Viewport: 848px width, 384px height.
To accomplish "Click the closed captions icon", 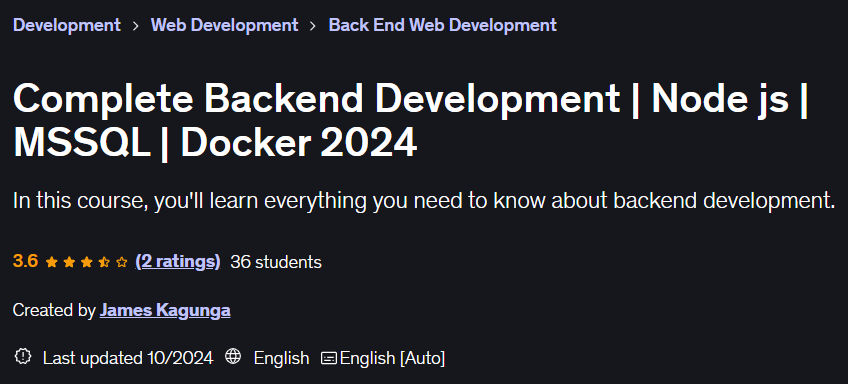I will 329,358.
